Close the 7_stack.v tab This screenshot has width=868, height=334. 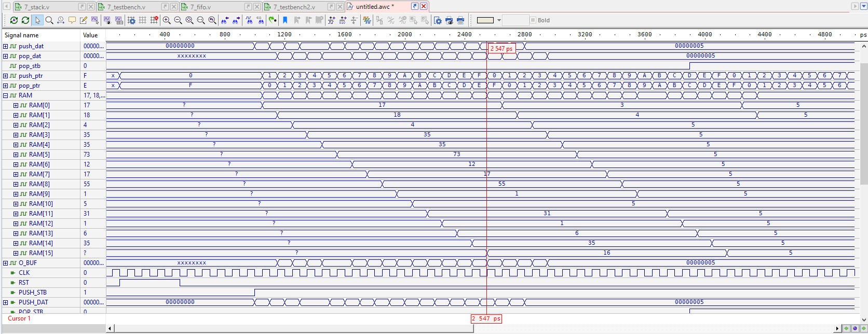(x=91, y=7)
